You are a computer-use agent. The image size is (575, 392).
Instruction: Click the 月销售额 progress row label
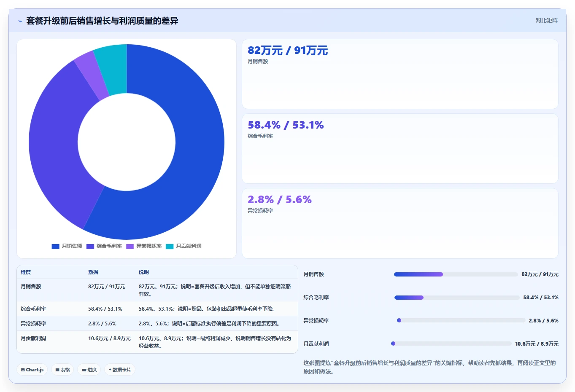314,274
